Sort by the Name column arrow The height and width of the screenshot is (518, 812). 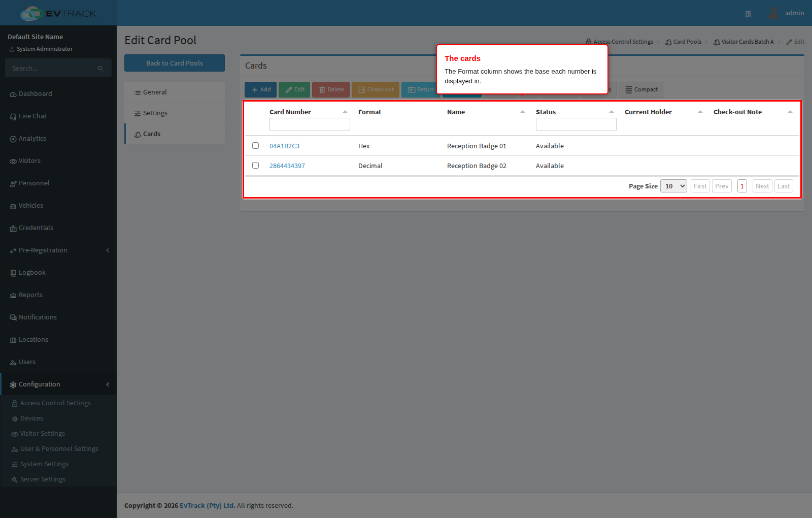point(523,112)
